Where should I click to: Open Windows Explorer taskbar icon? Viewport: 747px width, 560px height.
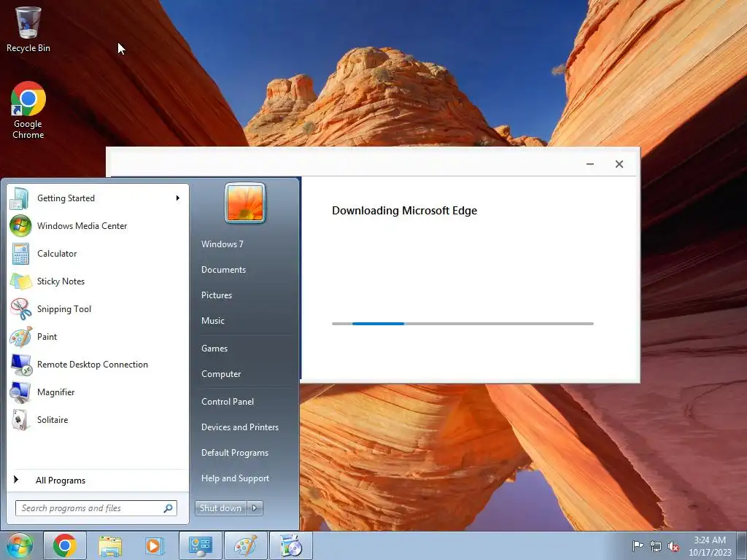click(110, 545)
